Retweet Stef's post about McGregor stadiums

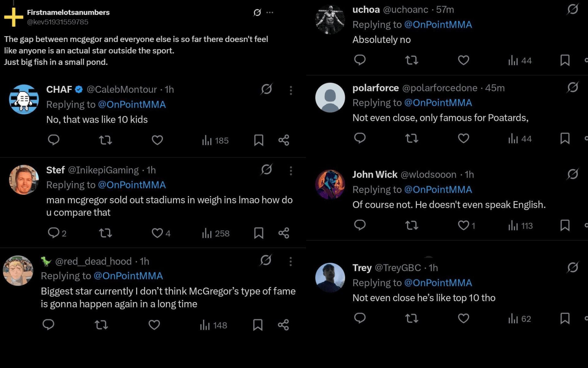click(x=105, y=233)
